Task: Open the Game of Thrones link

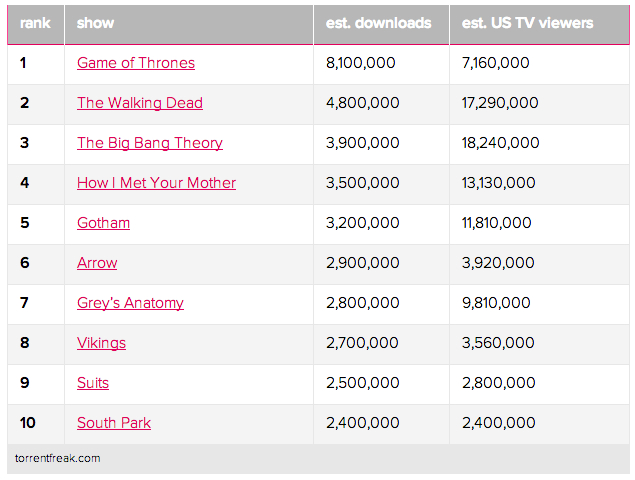Action: pos(136,63)
